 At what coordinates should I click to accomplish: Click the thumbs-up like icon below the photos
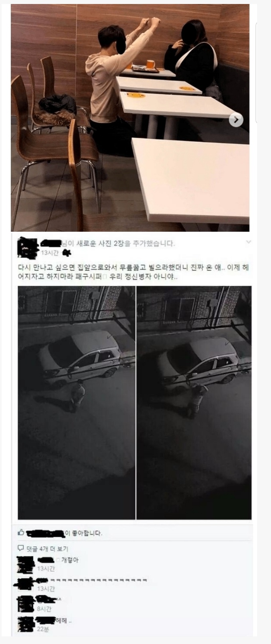21,533
